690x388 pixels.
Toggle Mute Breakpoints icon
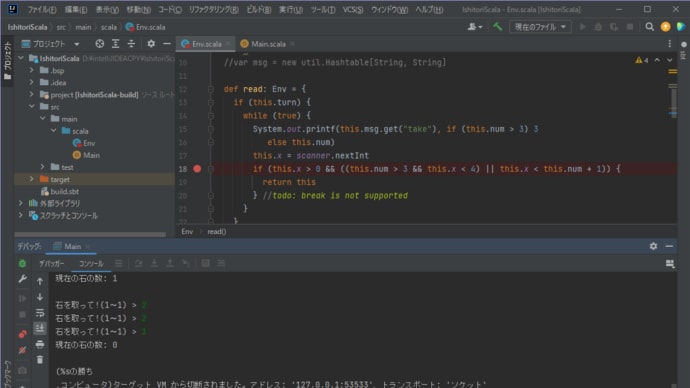[x=22, y=350]
